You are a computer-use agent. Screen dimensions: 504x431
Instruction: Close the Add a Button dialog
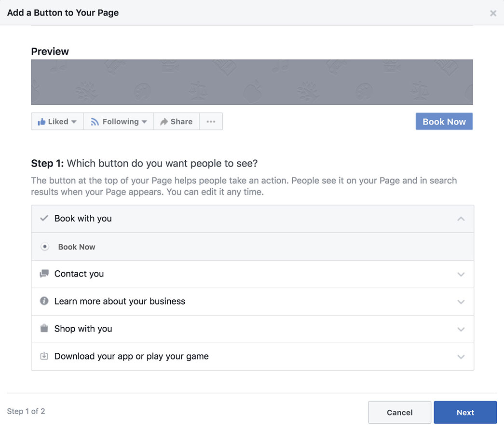(x=493, y=13)
